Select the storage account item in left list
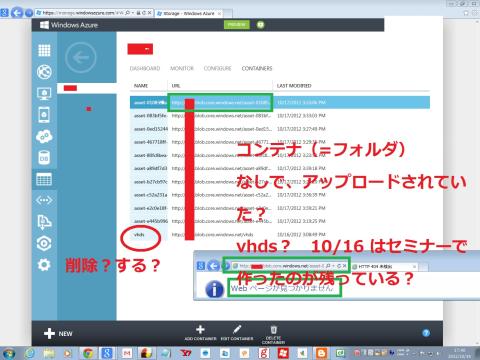The width and height of the screenshot is (480, 360). (87, 88)
